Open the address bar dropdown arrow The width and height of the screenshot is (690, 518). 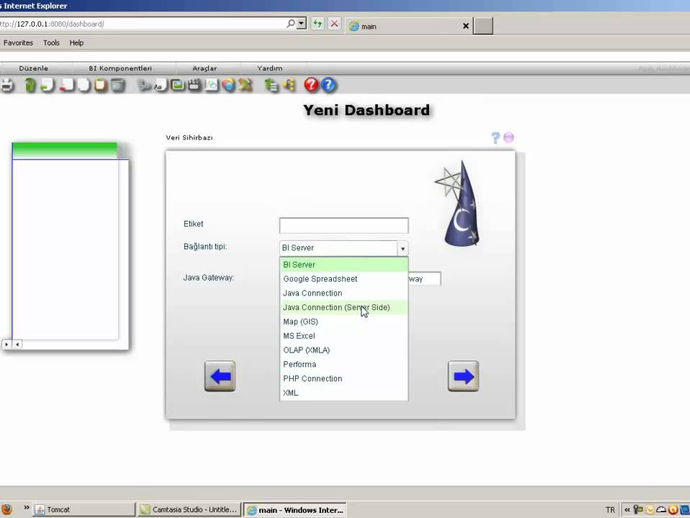(301, 24)
